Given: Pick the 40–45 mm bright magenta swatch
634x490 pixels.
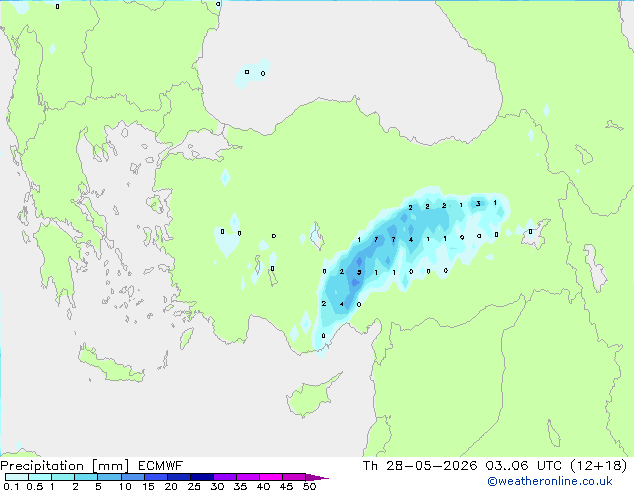Looking at the screenshot, I should tap(271, 477).
